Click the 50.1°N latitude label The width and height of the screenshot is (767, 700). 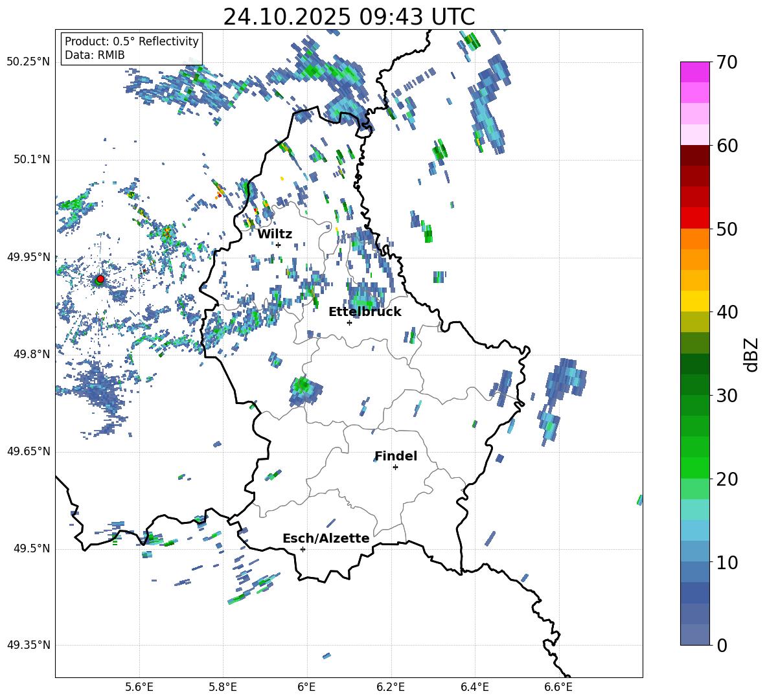[31, 160]
